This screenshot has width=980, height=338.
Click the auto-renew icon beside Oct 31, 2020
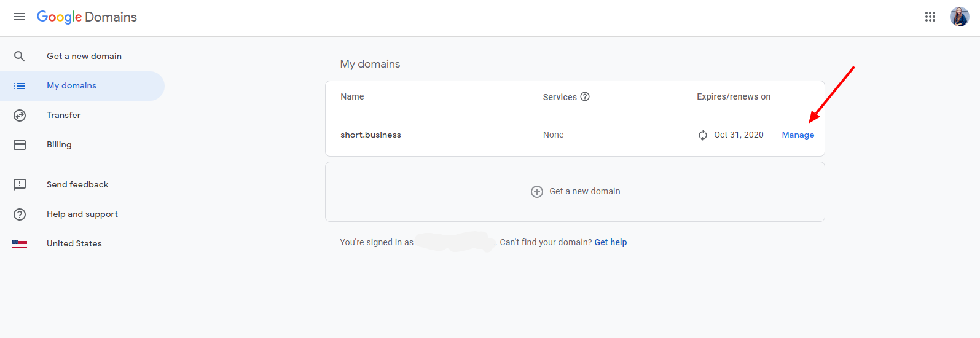703,135
